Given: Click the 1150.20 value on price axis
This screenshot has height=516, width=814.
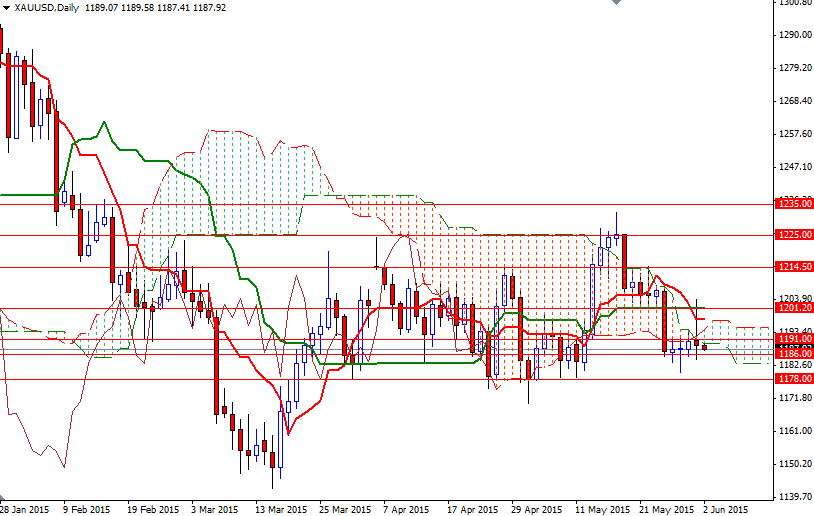Looking at the screenshot, I should [x=795, y=464].
